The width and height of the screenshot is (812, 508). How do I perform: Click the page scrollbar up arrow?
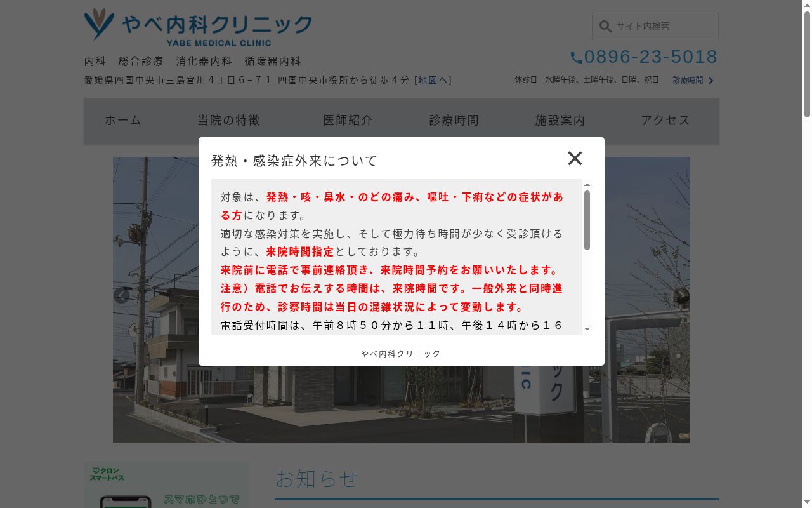pos(807,5)
